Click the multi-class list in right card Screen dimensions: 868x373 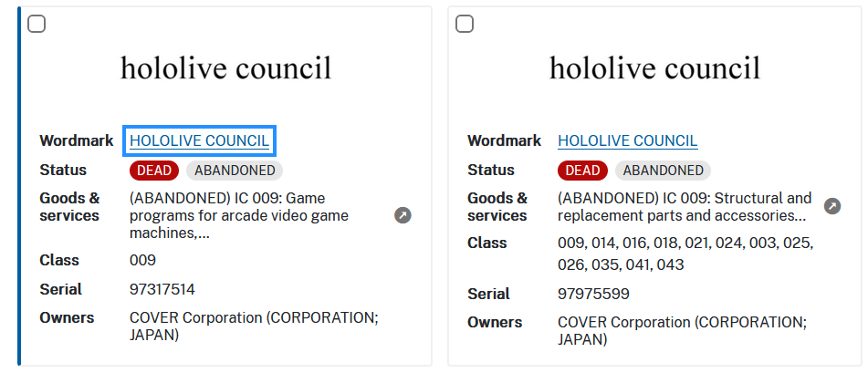[685, 254]
